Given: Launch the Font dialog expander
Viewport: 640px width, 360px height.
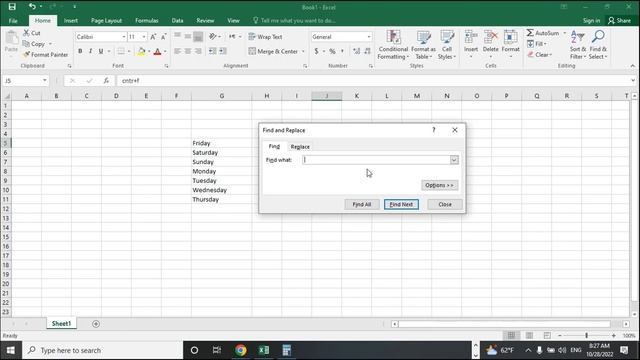Looking at the screenshot, I should [167, 66].
